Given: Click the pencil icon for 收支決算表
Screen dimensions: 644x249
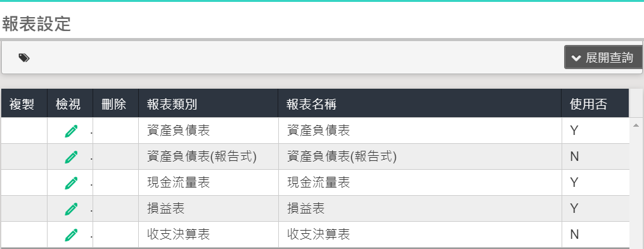Looking at the screenshot, I should [71, 235].
